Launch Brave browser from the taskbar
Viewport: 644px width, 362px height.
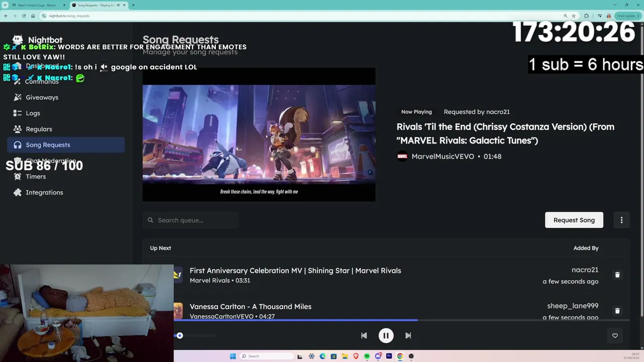coord(356,356)
